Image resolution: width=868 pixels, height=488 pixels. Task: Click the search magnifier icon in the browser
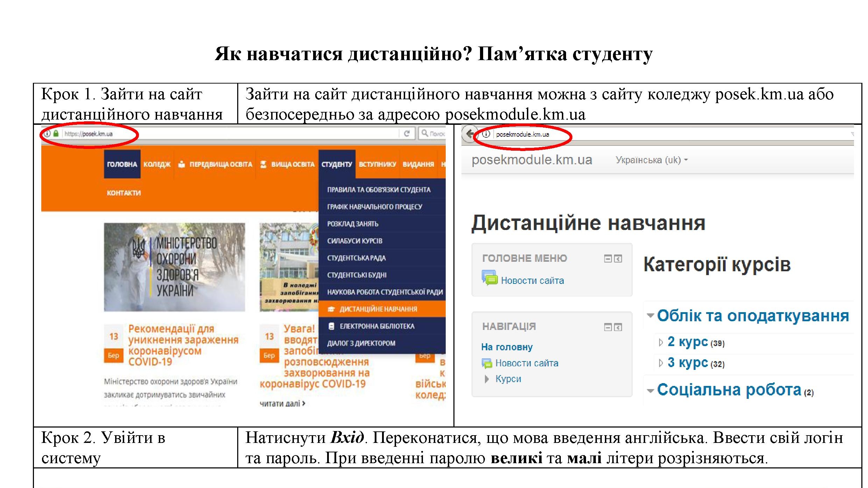click(424, 133)
